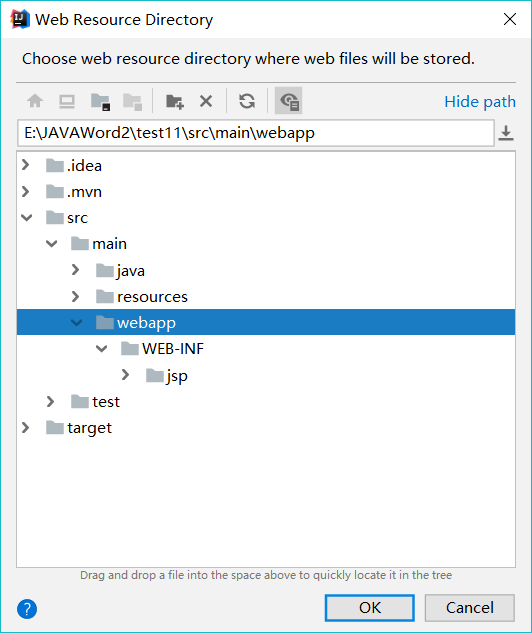Click the Desktop directory icon
Screen dimensions: 532x633
67,101
